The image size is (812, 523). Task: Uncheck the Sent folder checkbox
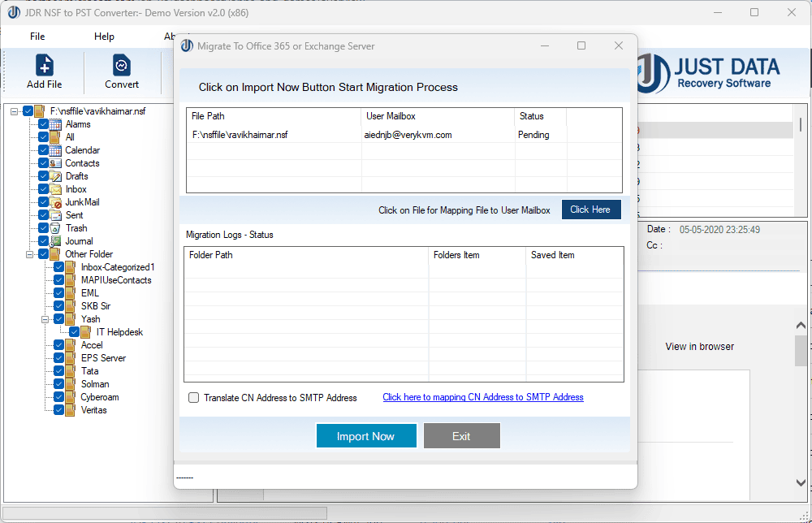[43, 215]
